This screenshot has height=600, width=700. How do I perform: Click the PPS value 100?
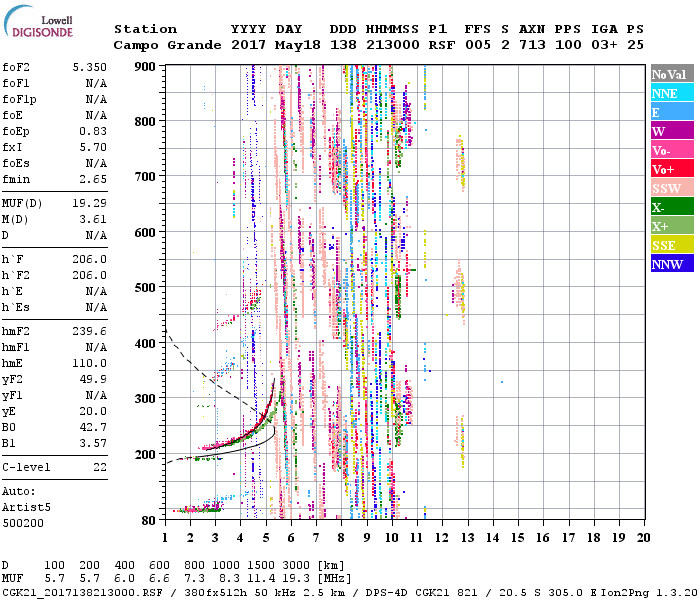coord(568,45)
